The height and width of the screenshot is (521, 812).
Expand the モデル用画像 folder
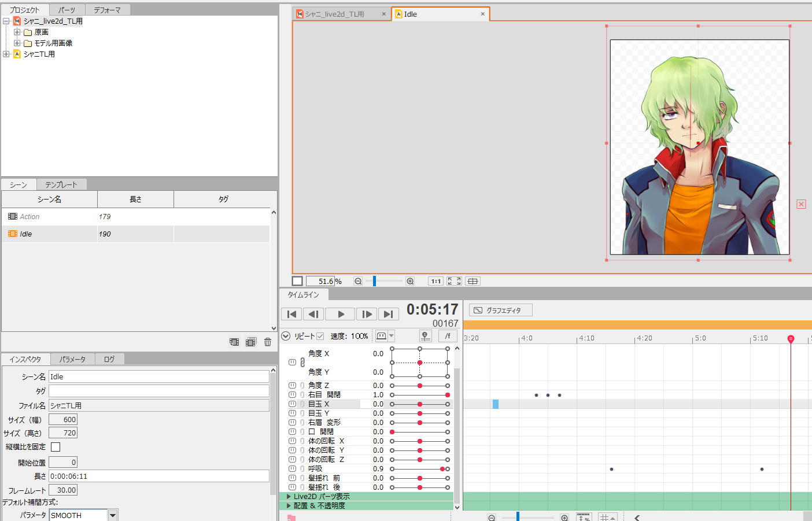point(17,43)
